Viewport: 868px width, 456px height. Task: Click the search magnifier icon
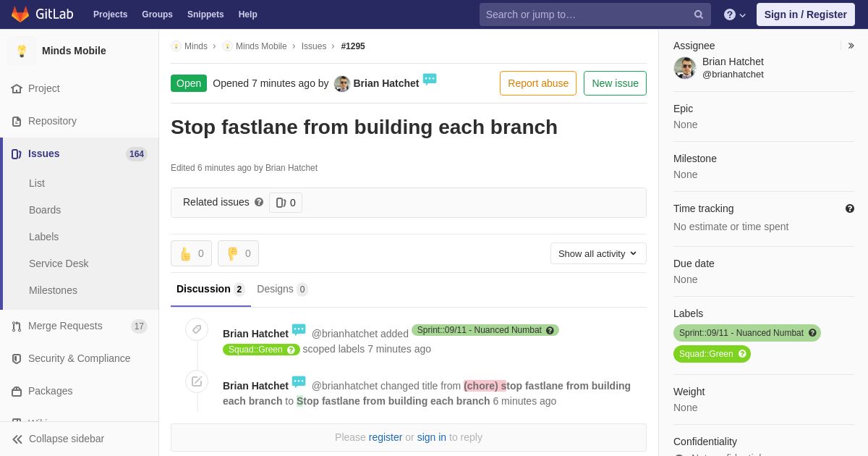(x=699, y=14)
